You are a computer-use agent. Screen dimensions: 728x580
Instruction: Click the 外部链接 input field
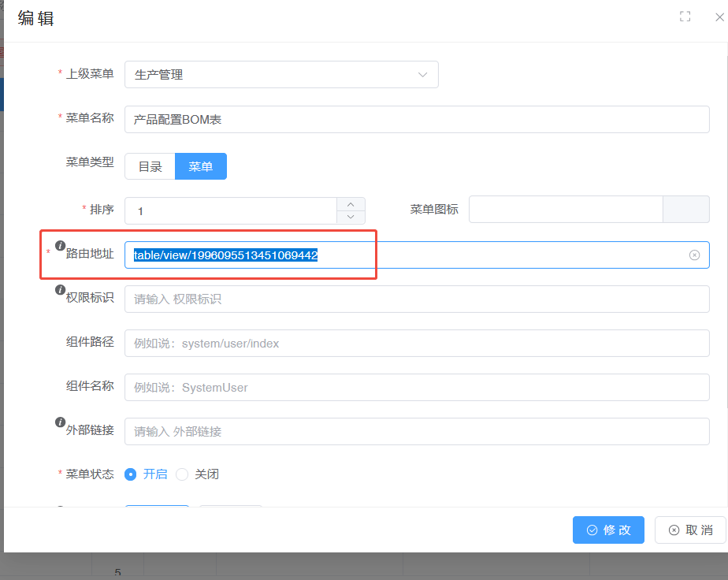point(416,431)
